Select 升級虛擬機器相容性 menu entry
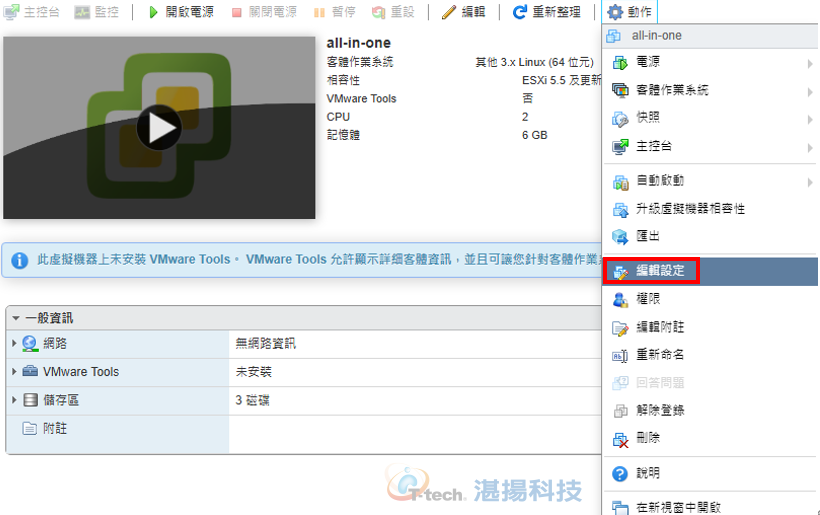 pyautogui.click(x=710, y=209)
